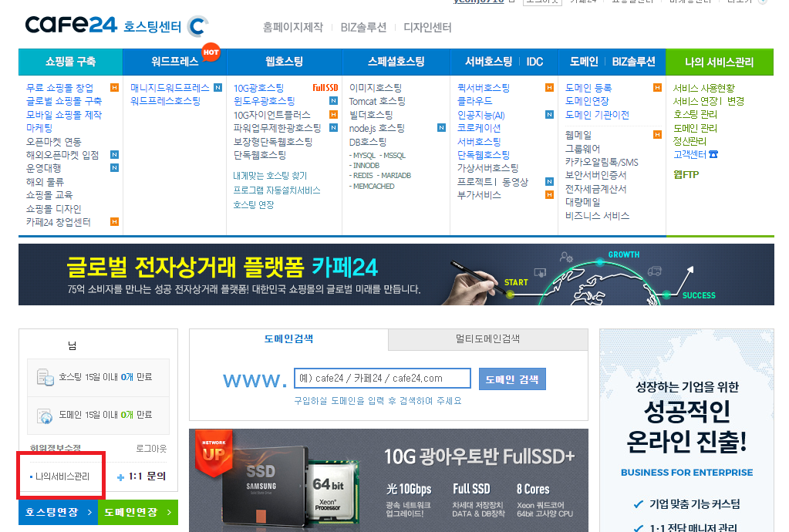Viewport: 789px width, 532px height.
Task: Open the 카카오알림톡/SMS link
Action: [x=602, y=162]
